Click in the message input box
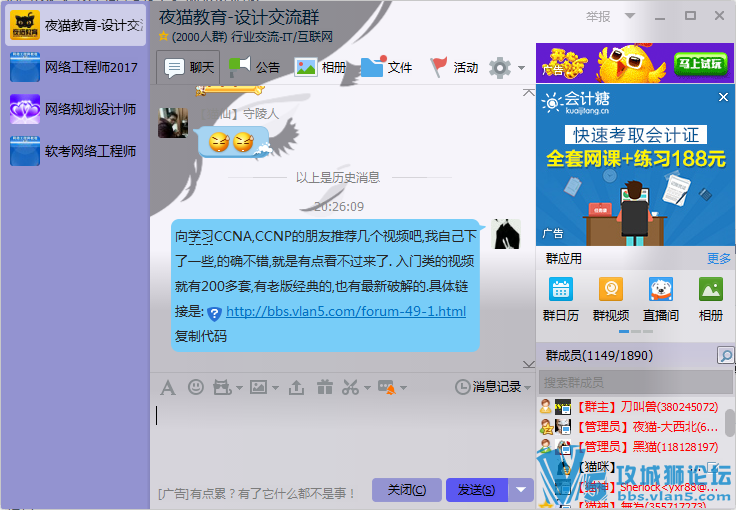Viewport: 736px width, 510px height. [343, 439]
